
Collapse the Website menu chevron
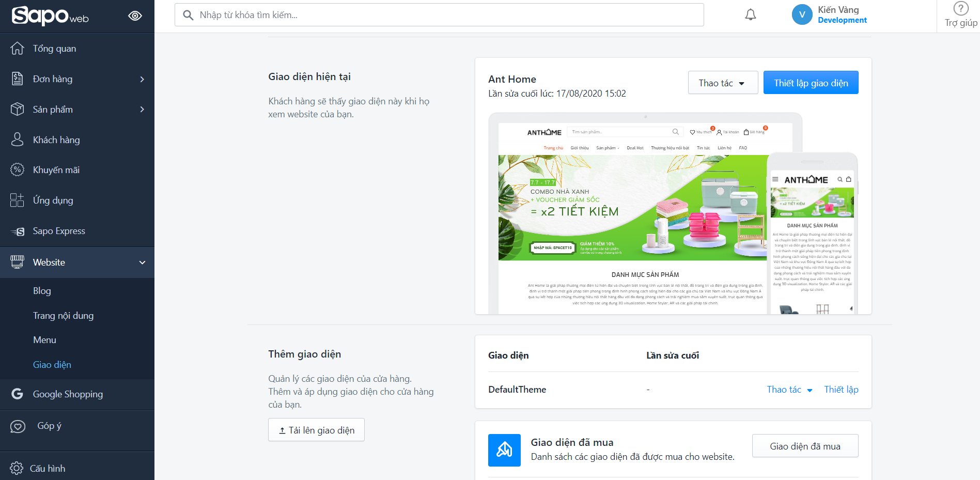click(x=142, y=262)
